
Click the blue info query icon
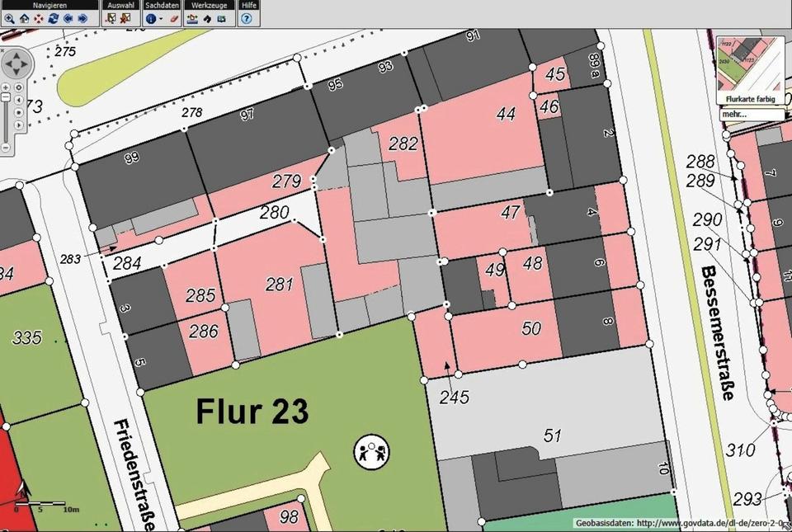coord(150,17)
